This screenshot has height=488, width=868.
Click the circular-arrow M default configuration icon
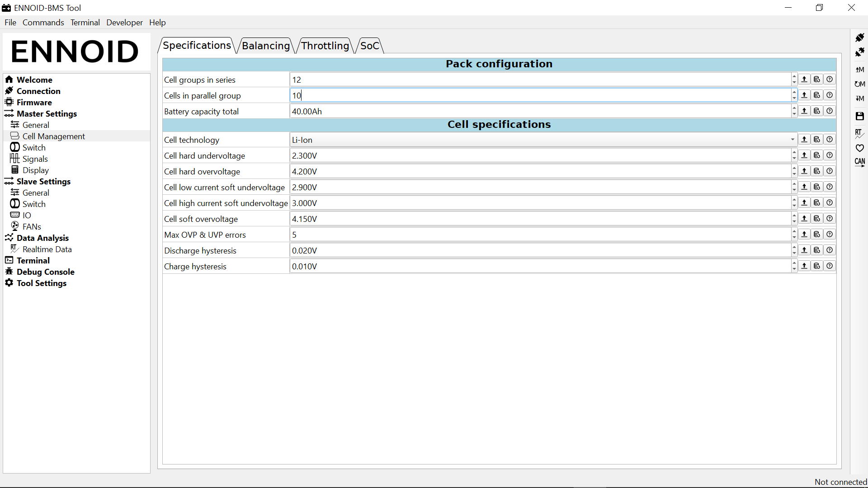[x=859, y=84]
